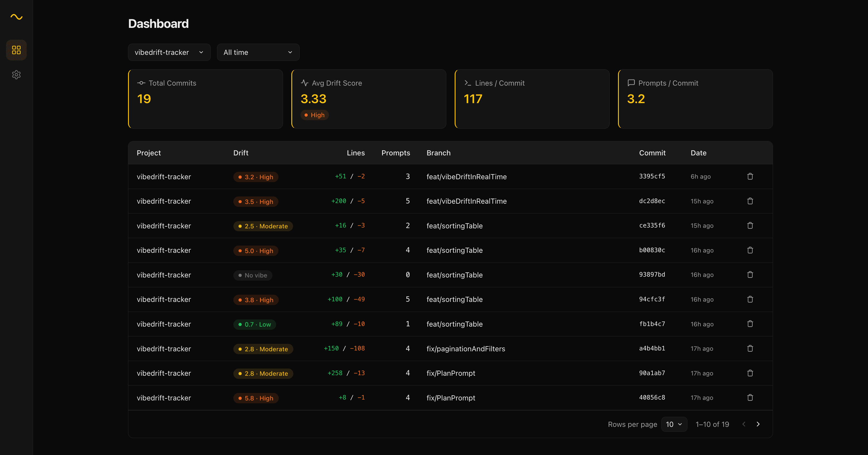Open the vibedrift-tracker project selector
The height and width of the screenshot is (455, 868).
169,52
